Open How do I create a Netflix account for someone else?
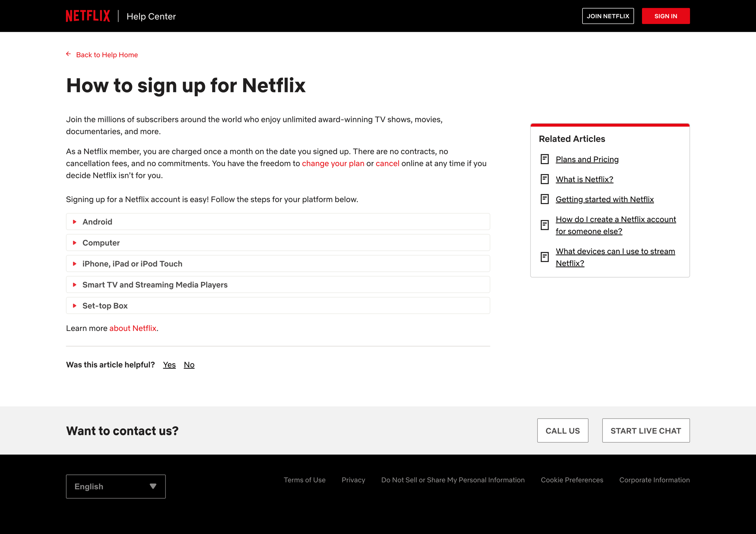The image size is (756, 534). 616,225
